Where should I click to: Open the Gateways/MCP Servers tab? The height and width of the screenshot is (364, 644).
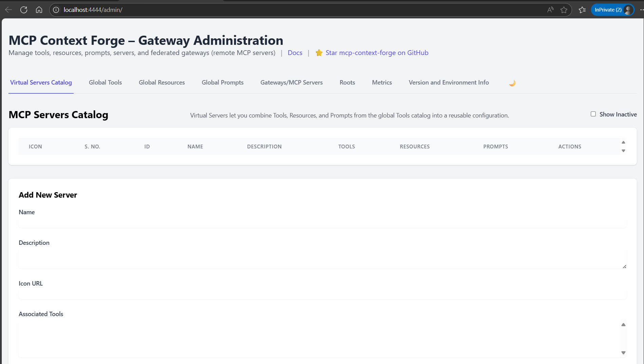(292, 83)
